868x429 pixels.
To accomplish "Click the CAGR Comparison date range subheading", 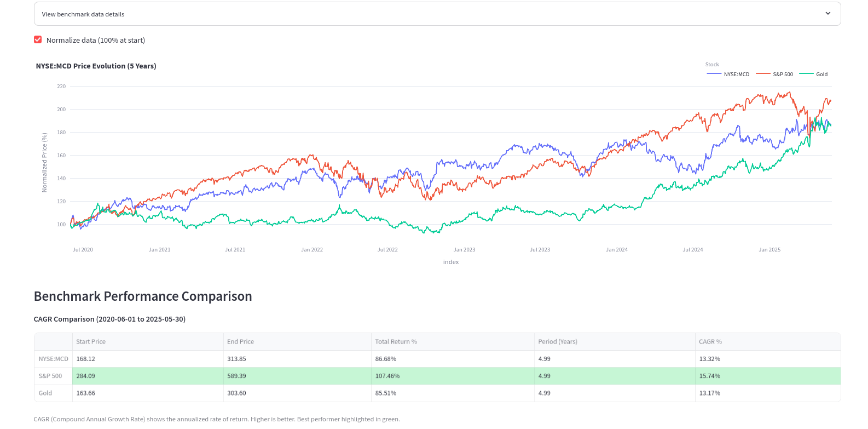I will (x=109, y=319).
